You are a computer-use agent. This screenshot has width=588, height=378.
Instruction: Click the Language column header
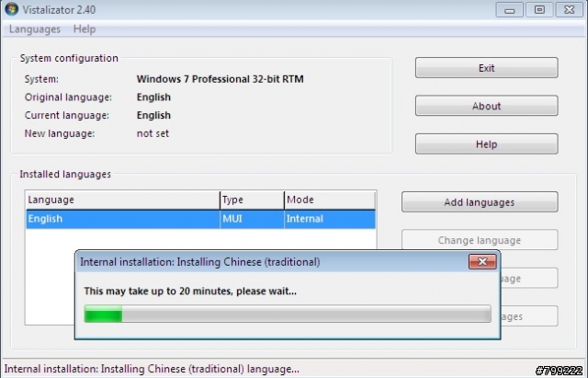point(122,200)
